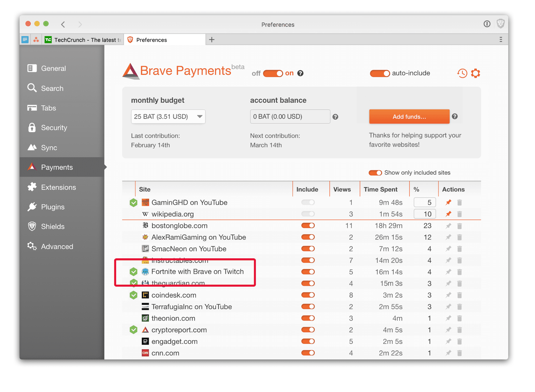Image resolution: width=535 pixels, height=392 pixels.
Task: Open the orange pinned tab
Action: pyautogui.click(x=36, y=40)
